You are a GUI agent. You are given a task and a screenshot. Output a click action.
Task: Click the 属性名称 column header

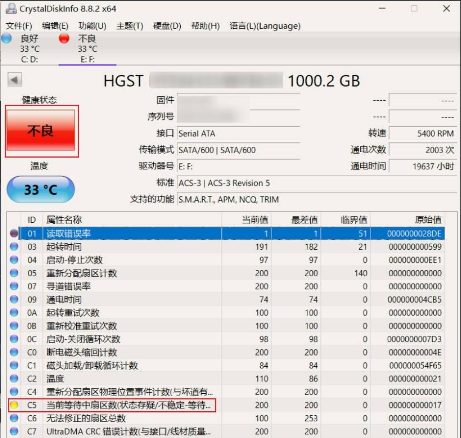click(x=132, y=220)
